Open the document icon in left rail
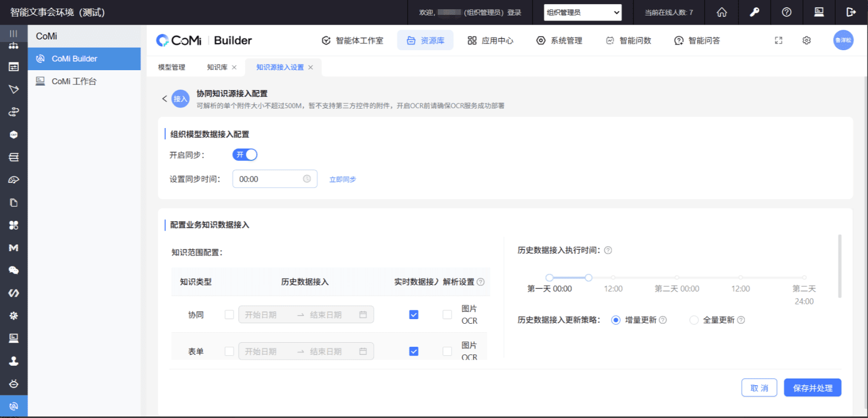 coord(14,202)
